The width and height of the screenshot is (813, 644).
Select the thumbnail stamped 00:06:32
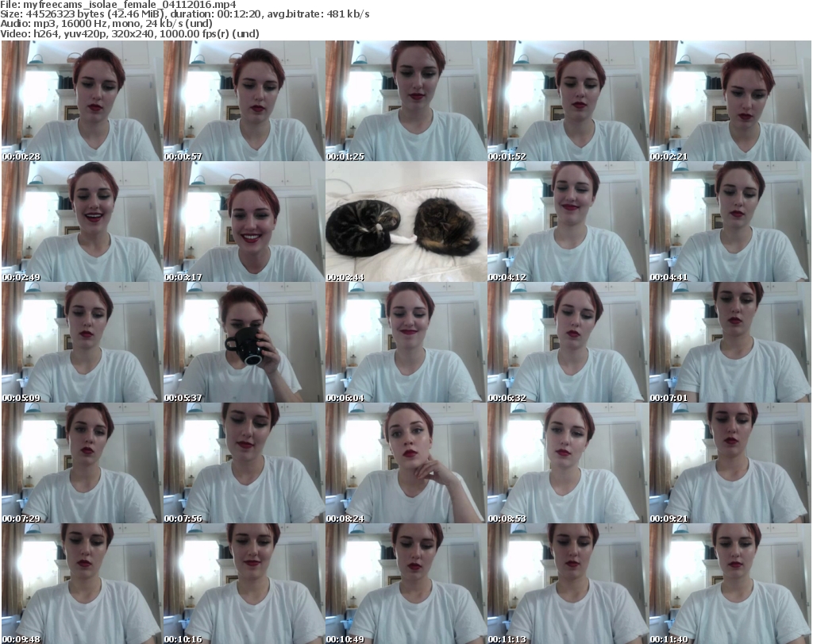pyautogui.click(x=568, y=342)
